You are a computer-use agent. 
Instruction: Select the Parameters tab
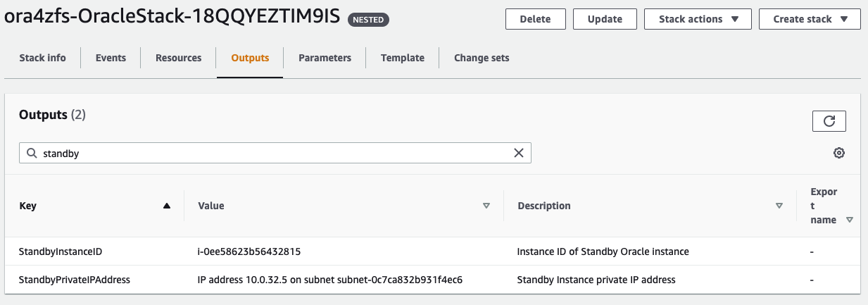pos(325,58)
